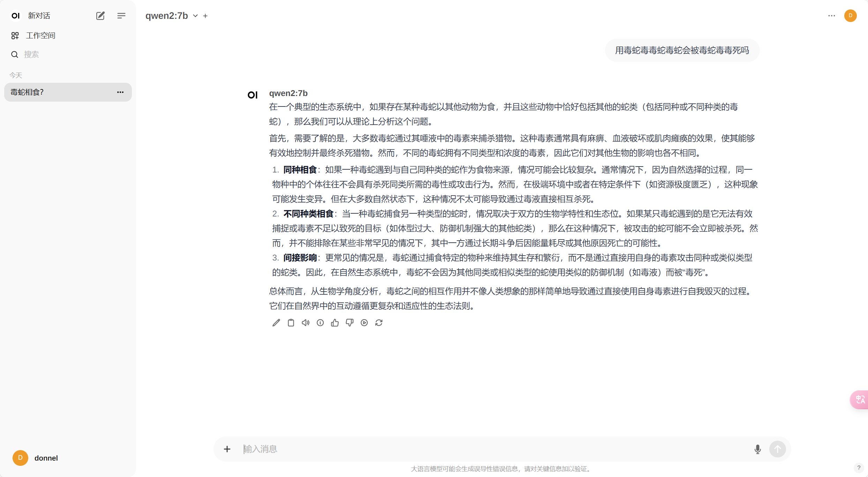Click the orange user avatar top right
This screenshot has height=477, width=868.
(x=850, y=16)
